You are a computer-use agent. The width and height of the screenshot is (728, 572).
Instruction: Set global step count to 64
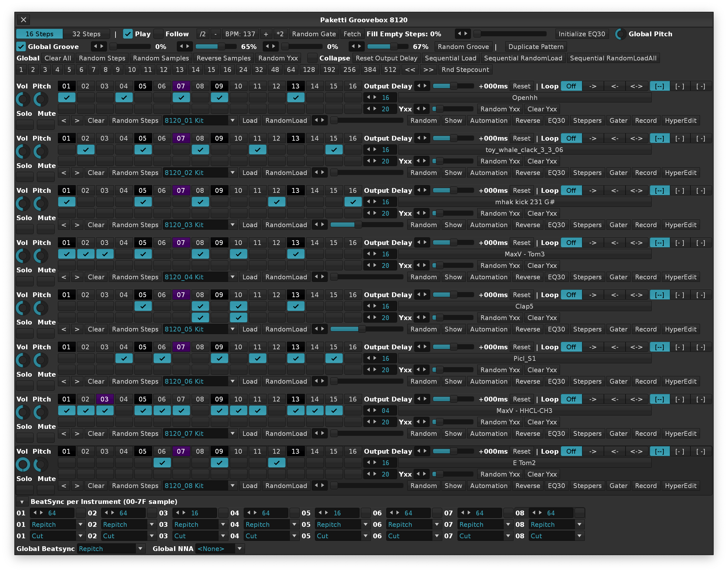[291, 70]
